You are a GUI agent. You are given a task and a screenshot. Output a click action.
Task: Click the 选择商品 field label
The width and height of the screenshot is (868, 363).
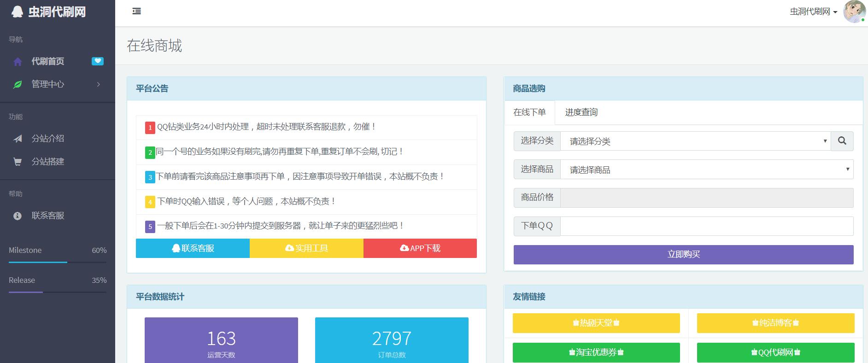[x=537, y=170]
